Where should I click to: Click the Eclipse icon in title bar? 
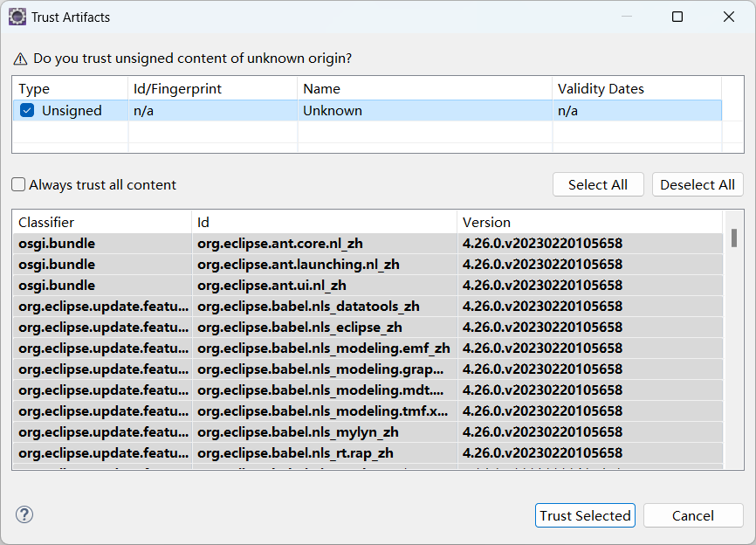17,17
